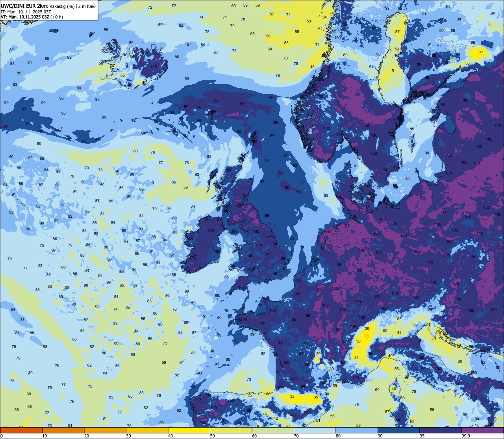
Task: Click the 'Rakastig (%) í 2 m hæð' label
Action: click(x=73, y=6)
